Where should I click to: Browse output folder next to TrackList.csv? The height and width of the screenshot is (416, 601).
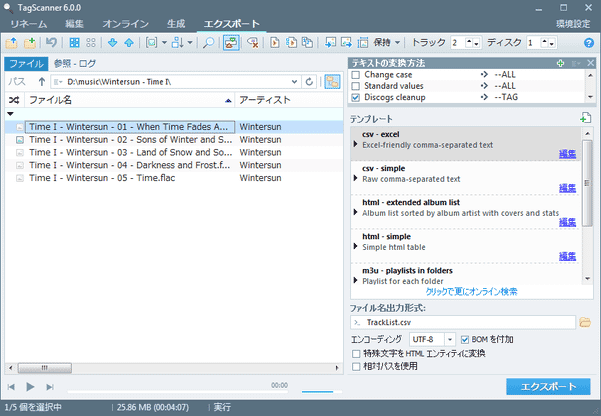tap(585, 322)
